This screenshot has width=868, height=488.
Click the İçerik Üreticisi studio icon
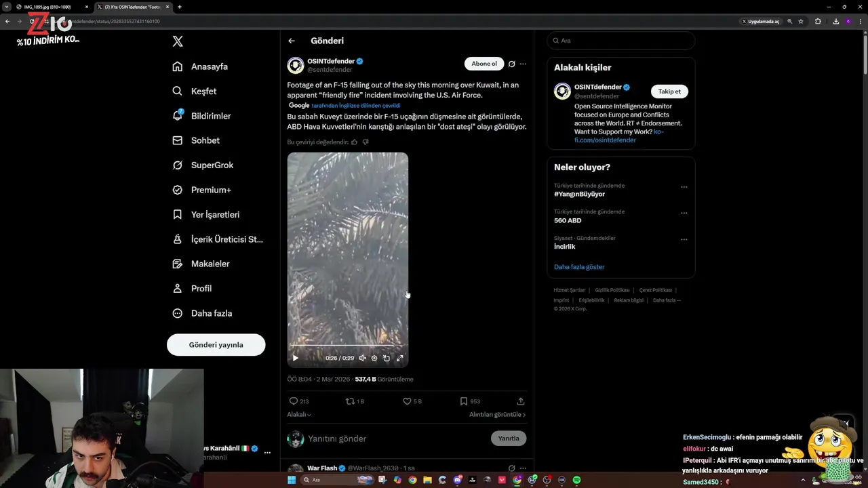178,239
